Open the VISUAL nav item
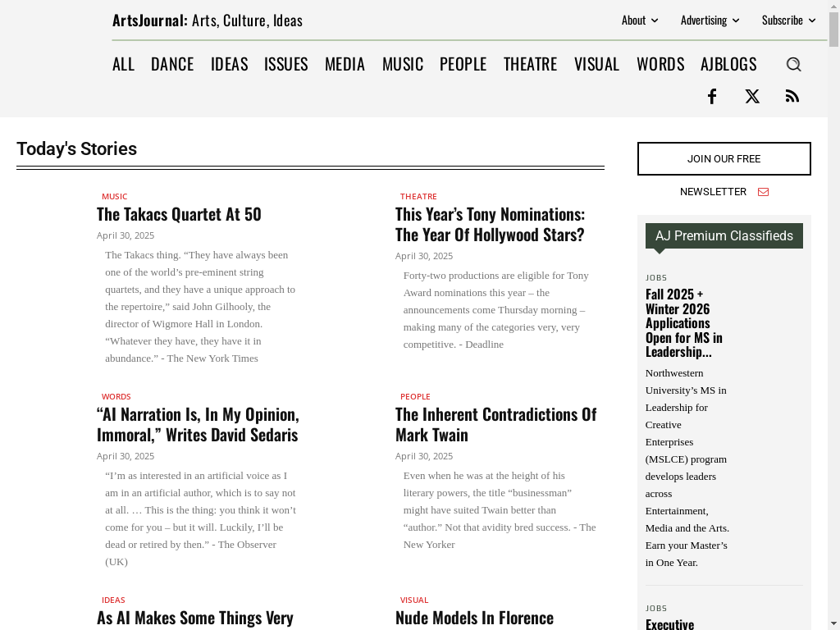The height and width of the screenshot is (630, 840). click(597, 64)
